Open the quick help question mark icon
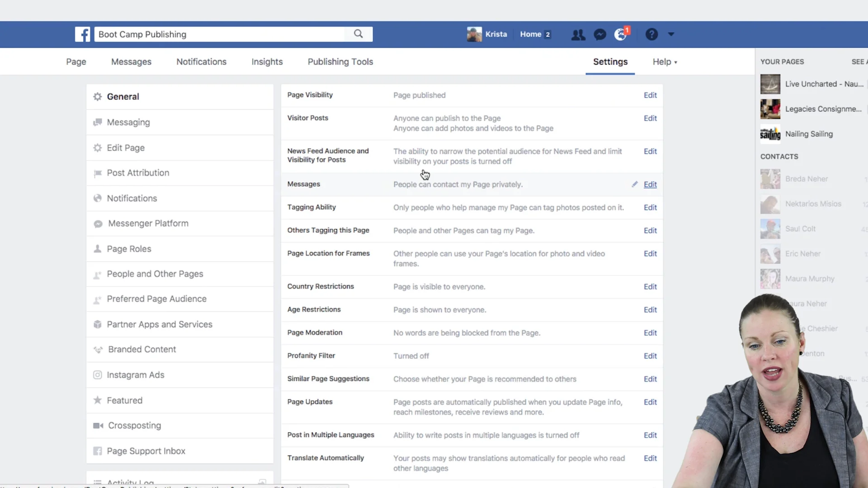This screenshot has height=488, width=868. (651, 34)
